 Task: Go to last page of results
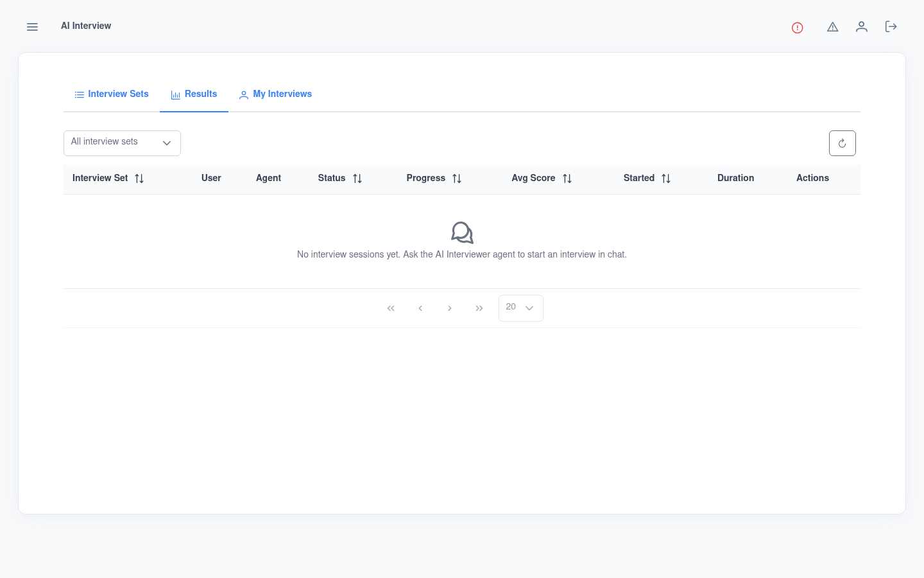click(479, 308)
